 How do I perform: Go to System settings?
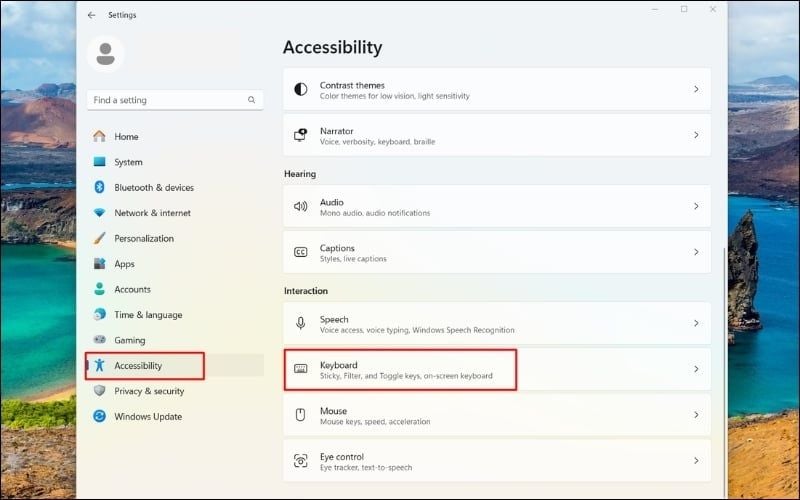[128, 162]
